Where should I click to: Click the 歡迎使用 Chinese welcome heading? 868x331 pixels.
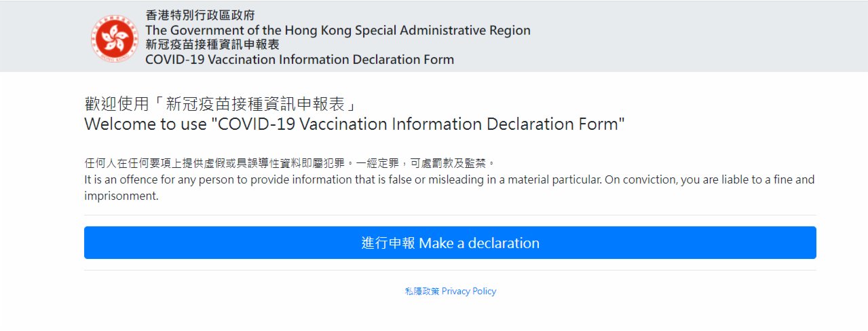(221, 105)
